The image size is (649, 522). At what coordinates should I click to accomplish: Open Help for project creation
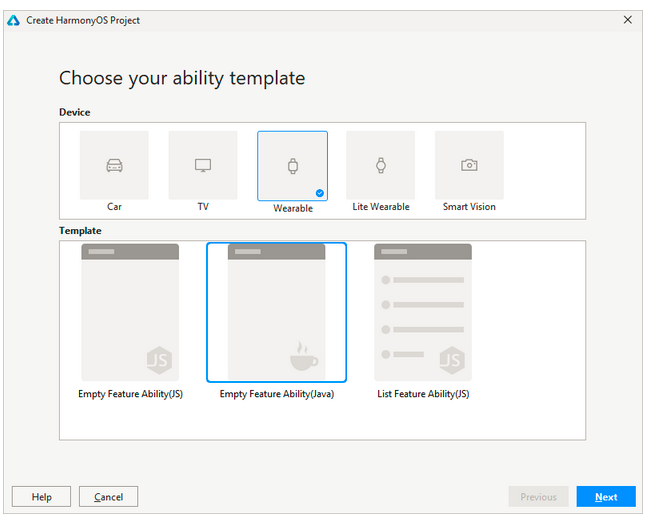click(x=41, y=496)
